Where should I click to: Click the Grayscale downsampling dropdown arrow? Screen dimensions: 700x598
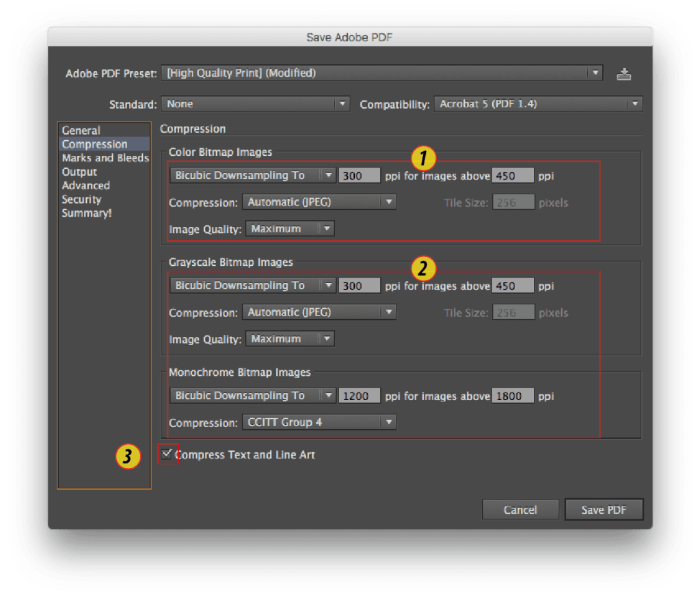pyautogui.click(x=329, y=285)
